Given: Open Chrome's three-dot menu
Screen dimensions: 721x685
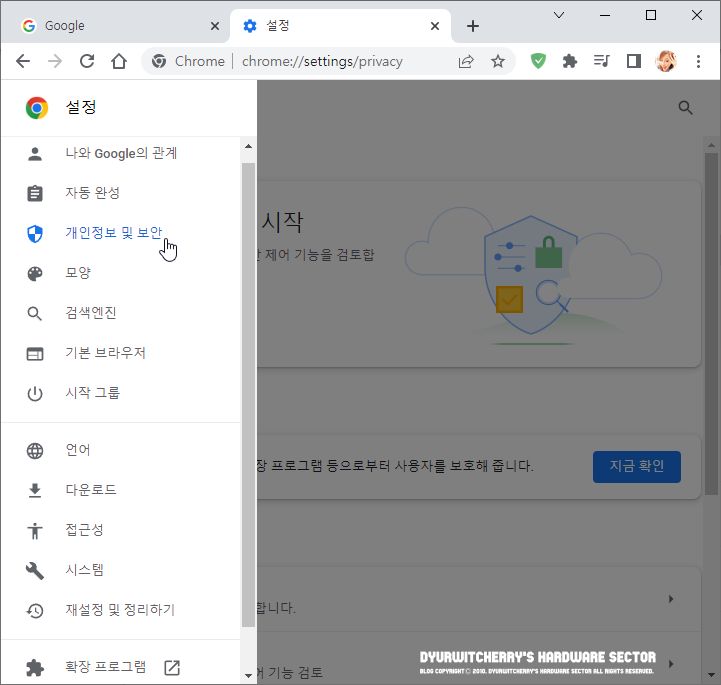Looking at the screenshot, I should [698, 61].
